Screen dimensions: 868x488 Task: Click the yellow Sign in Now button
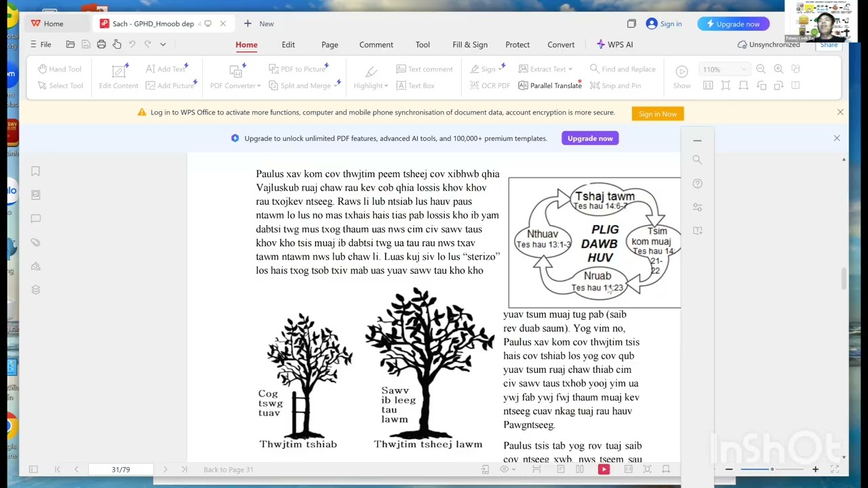point(658,114)
